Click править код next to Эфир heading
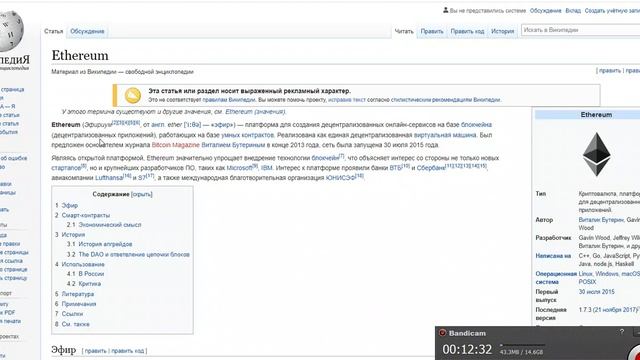Viewport: 640px width, 360px height. pos(128,351)
